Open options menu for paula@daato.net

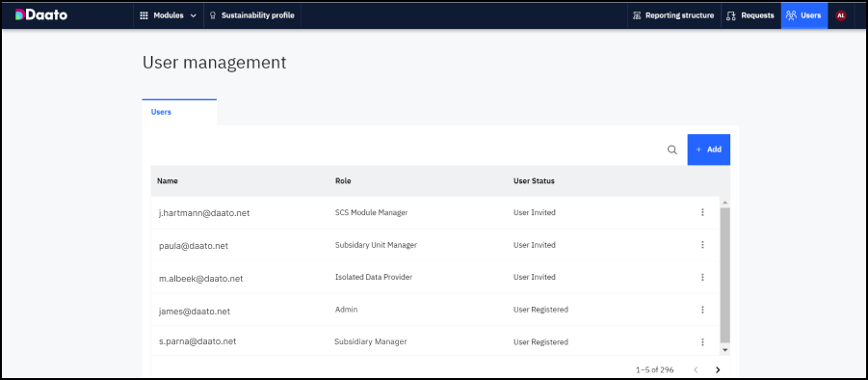tap(702, 244)
